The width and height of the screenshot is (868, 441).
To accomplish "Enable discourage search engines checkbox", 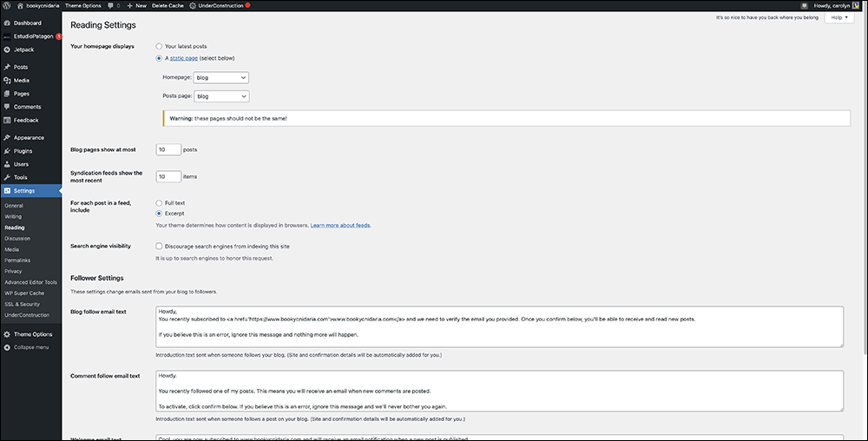I will click(159, 246).
